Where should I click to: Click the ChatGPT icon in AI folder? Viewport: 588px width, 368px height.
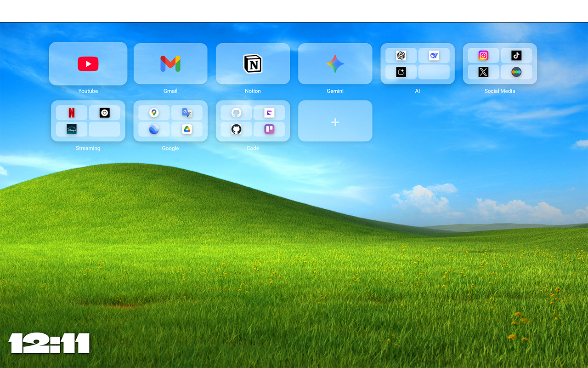pos(401,56)
